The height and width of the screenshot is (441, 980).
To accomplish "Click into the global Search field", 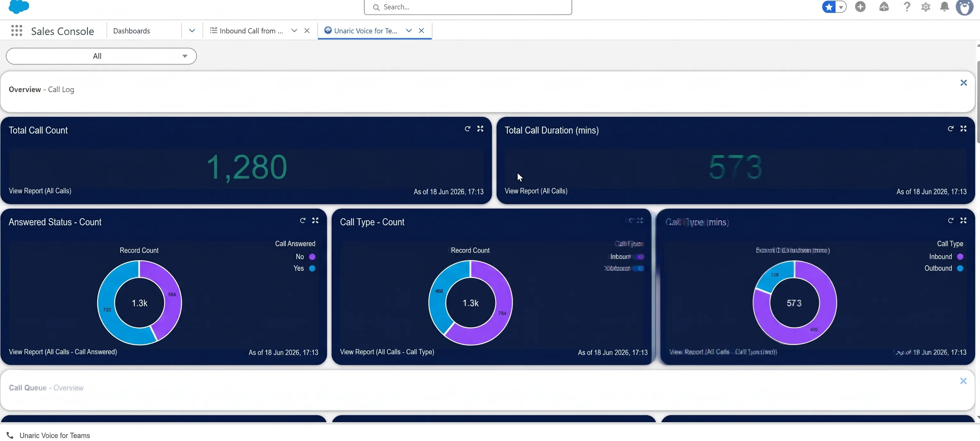I will [x=468, y=7].
